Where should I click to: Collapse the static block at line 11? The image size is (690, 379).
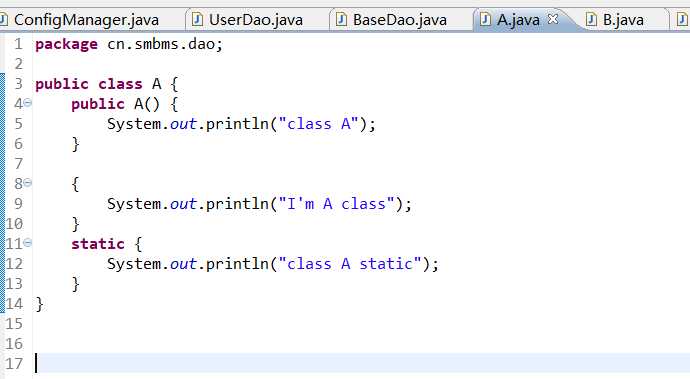coord(28,243)
